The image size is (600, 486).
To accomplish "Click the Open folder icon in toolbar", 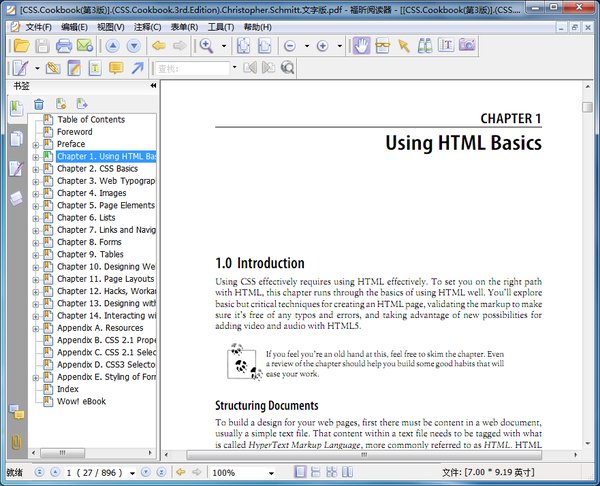I will (x=21, y=46).
